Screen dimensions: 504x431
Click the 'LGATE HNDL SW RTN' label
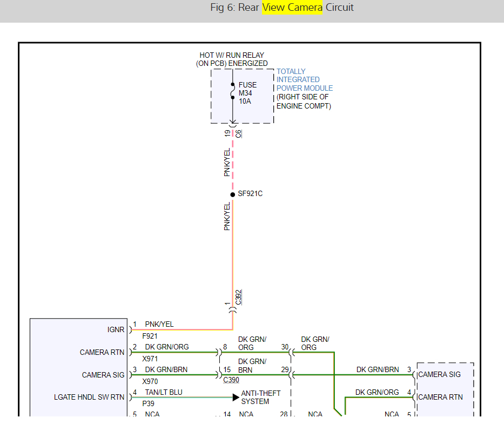[x=89, y=398]
